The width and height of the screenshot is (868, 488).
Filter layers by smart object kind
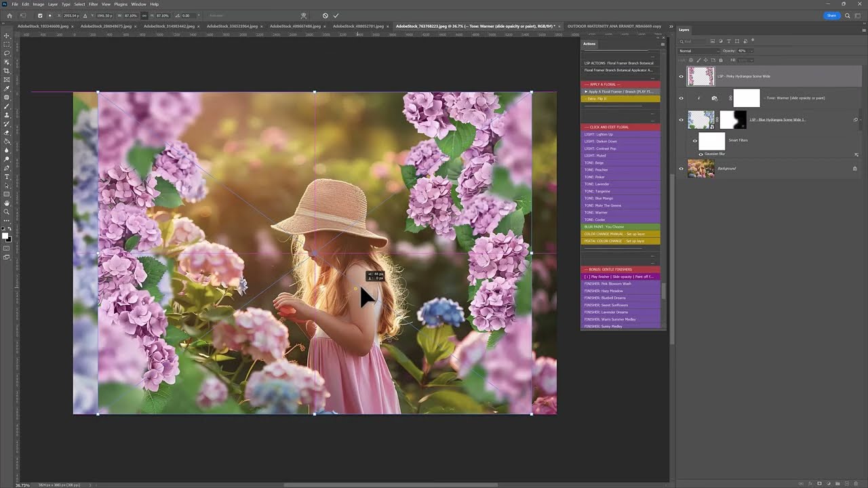(x=744, y=41)
